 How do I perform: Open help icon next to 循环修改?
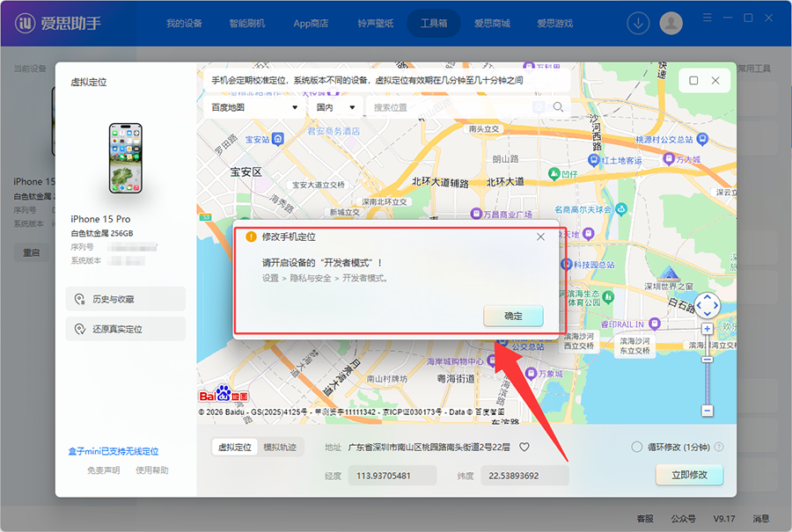[x=719, y=447]
